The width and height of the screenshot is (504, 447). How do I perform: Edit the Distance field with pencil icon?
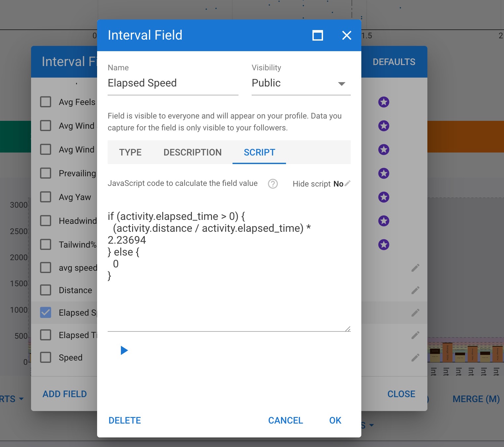[x=415, y=290]
